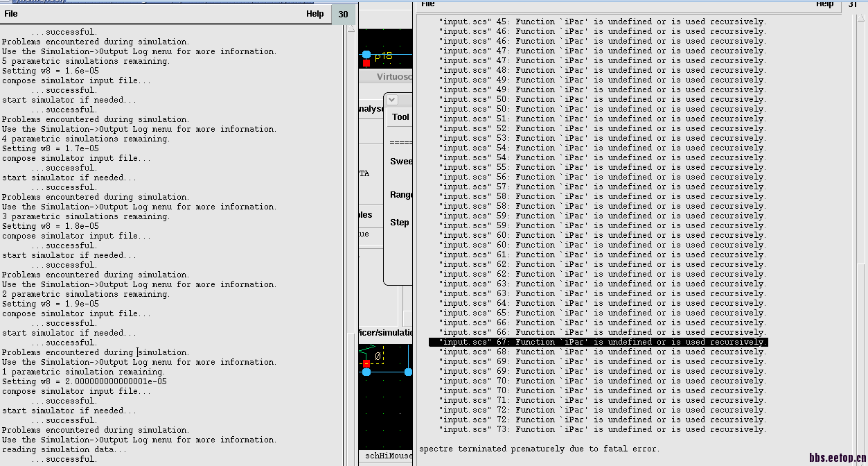Click the blue node dot beside p18
868x466 pixels.
[366, 54]
